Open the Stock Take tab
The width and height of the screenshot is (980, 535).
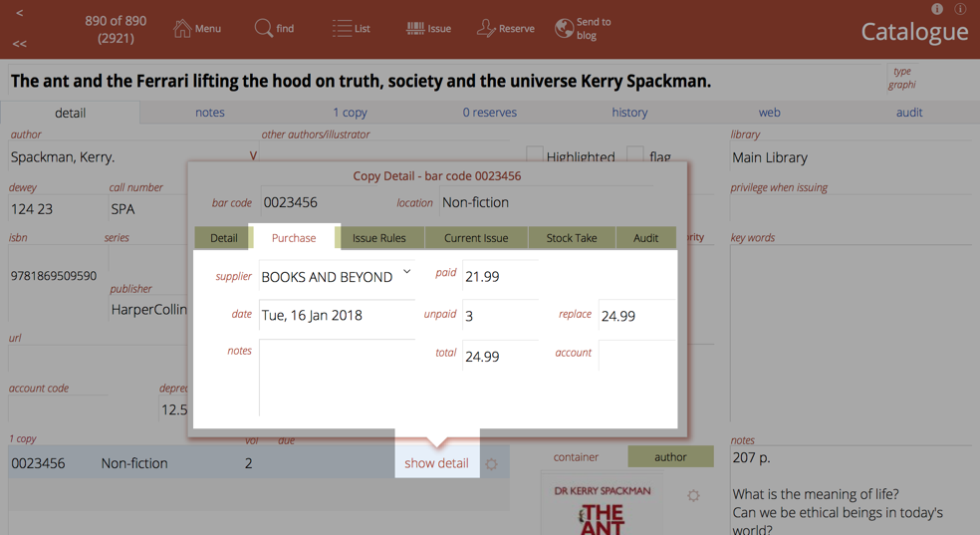tap(571, 238)
